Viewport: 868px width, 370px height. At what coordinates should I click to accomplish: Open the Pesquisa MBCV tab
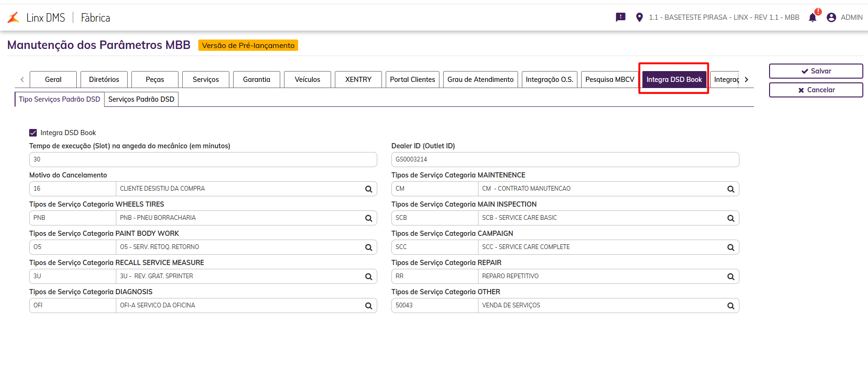(610, 80)
